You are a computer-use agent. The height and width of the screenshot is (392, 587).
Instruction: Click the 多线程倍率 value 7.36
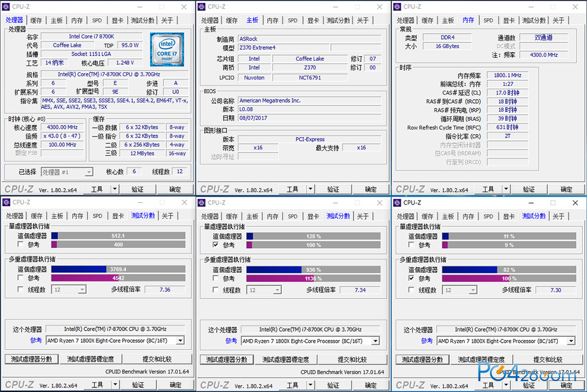click(165, 289)
